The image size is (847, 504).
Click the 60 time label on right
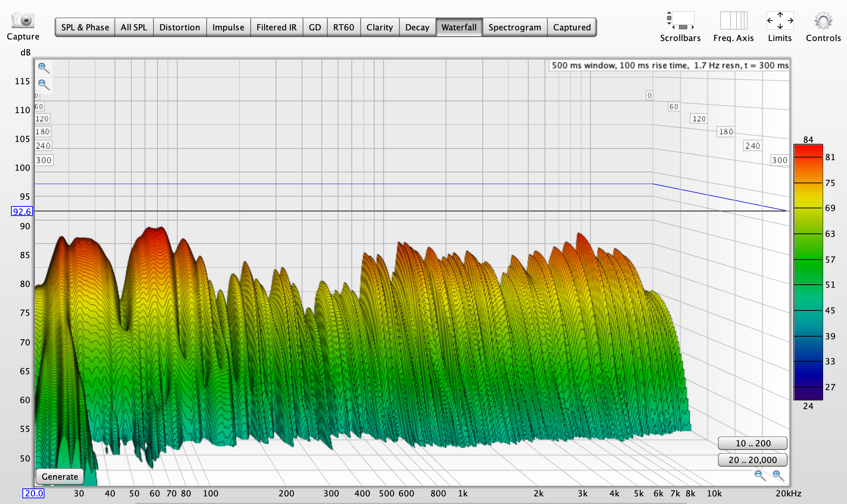click(674, 107)
